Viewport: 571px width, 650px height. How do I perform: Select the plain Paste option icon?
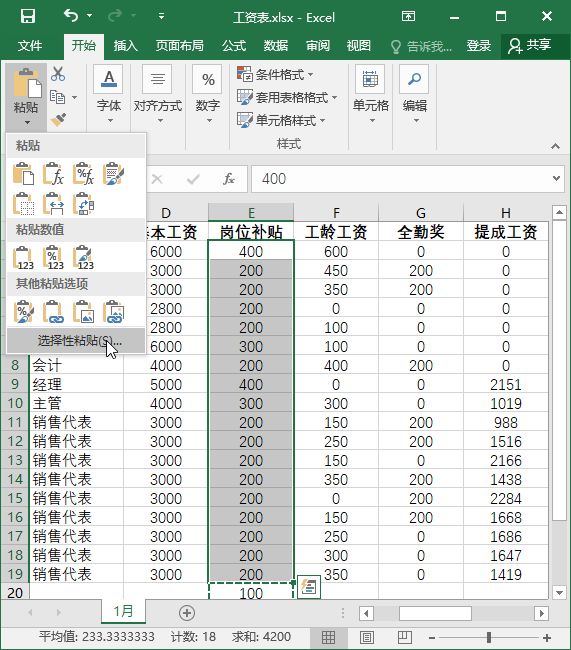coord(24,173)
